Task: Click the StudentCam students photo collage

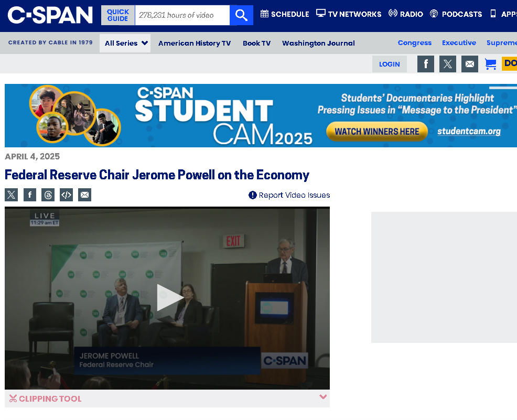Action: coord(75,115)
